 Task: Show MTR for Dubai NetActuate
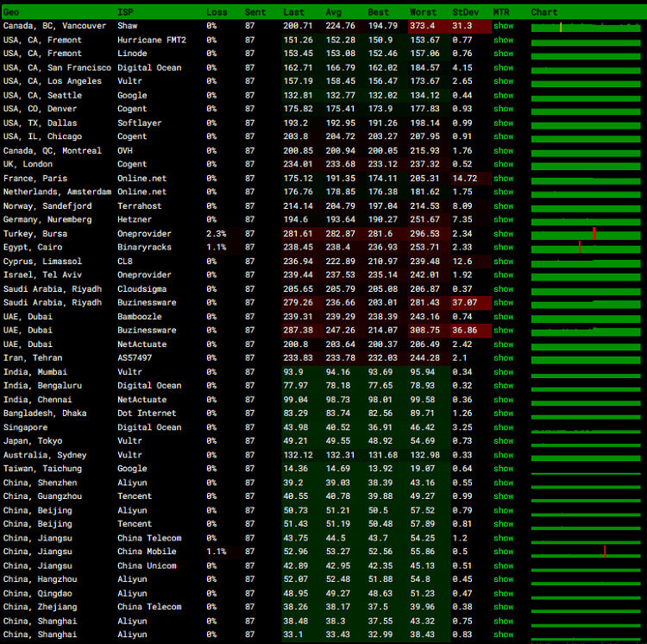[x=504, y=344]
